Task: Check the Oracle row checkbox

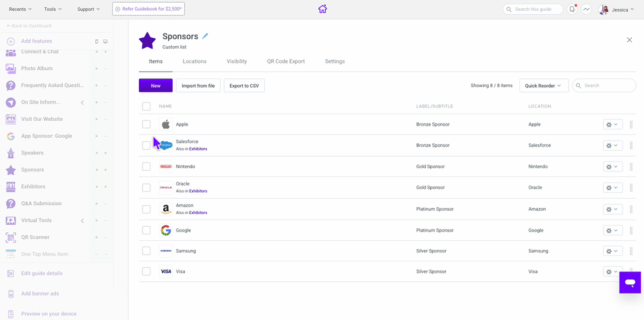Action: tap(146, 188)
